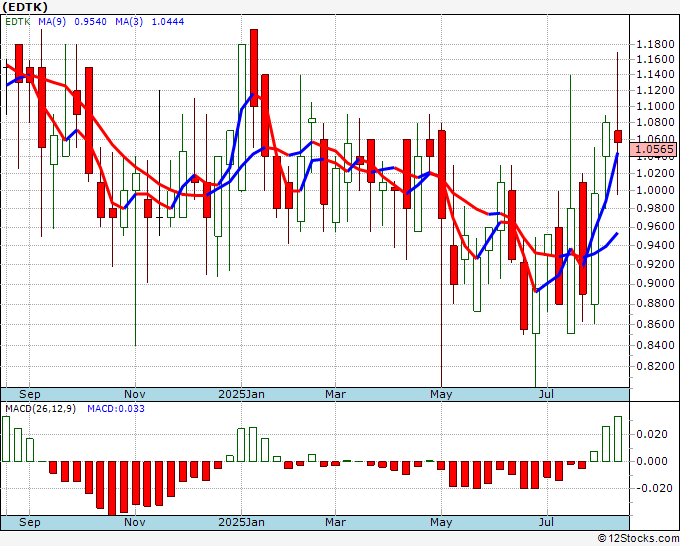
Task: Click the MA(3) indicator label
Action: coord(129,22)
